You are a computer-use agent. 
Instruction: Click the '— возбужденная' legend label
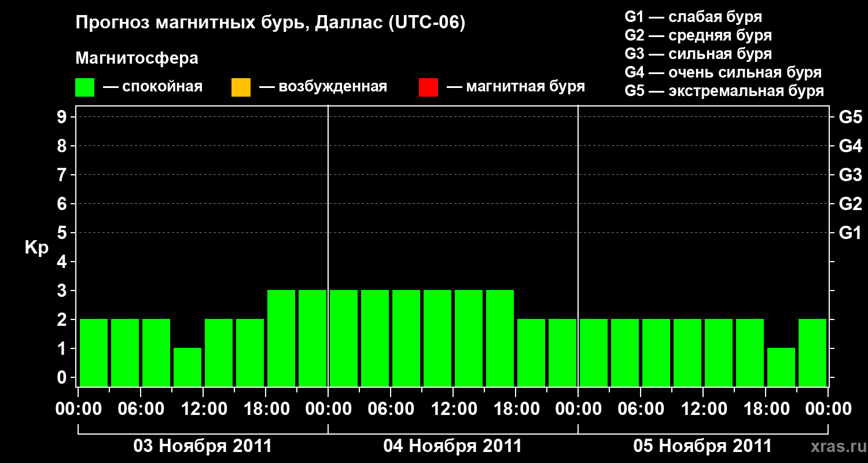[x=323, y=87]
